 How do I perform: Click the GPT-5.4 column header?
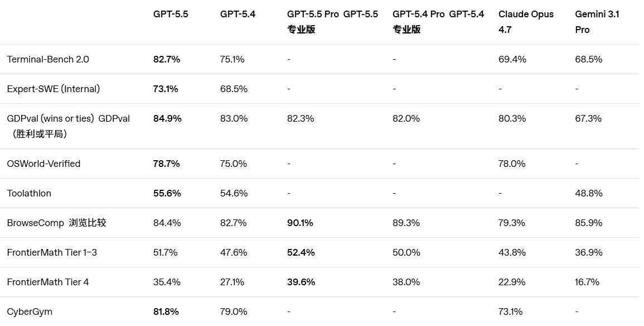pyautogui.click(x=238, y=15)
